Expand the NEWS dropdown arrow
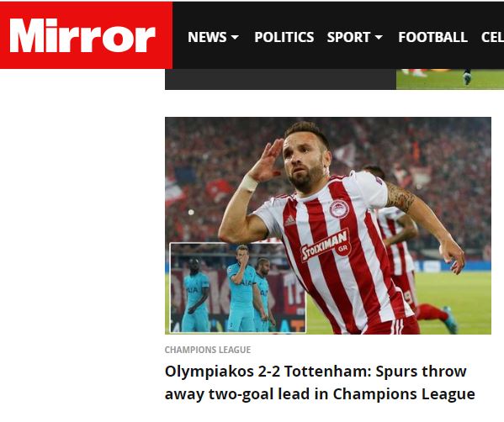The height and width of the screenshot is (422, 504). (235, 37)
